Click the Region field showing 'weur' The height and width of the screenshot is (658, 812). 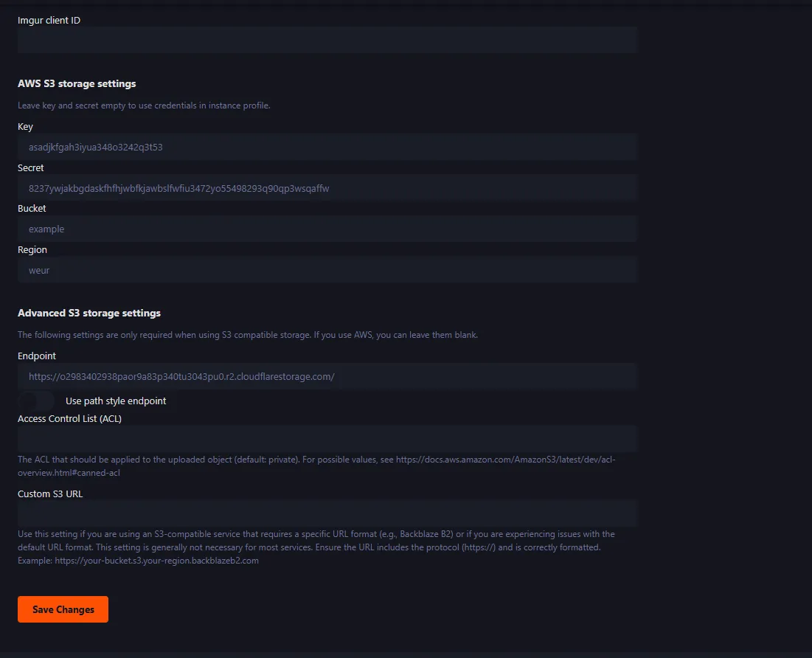[x=327, y=270]
